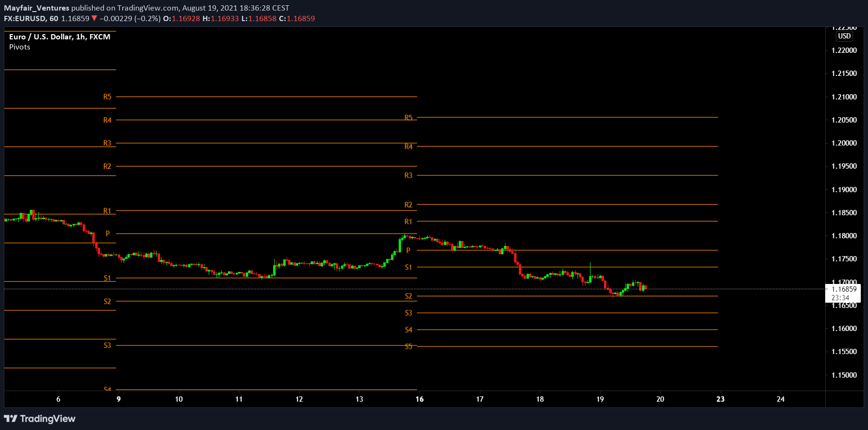
Task: Click date 13 on the time axis
Action: click(359, 399)
